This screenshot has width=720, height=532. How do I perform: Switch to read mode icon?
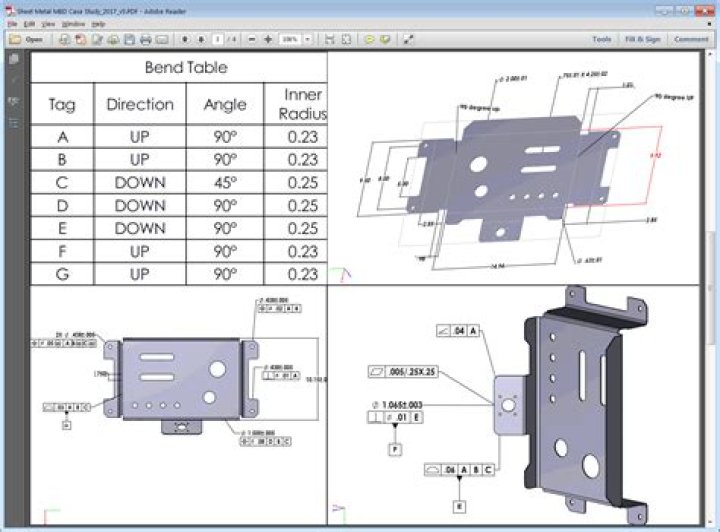[x=408, y=39]
